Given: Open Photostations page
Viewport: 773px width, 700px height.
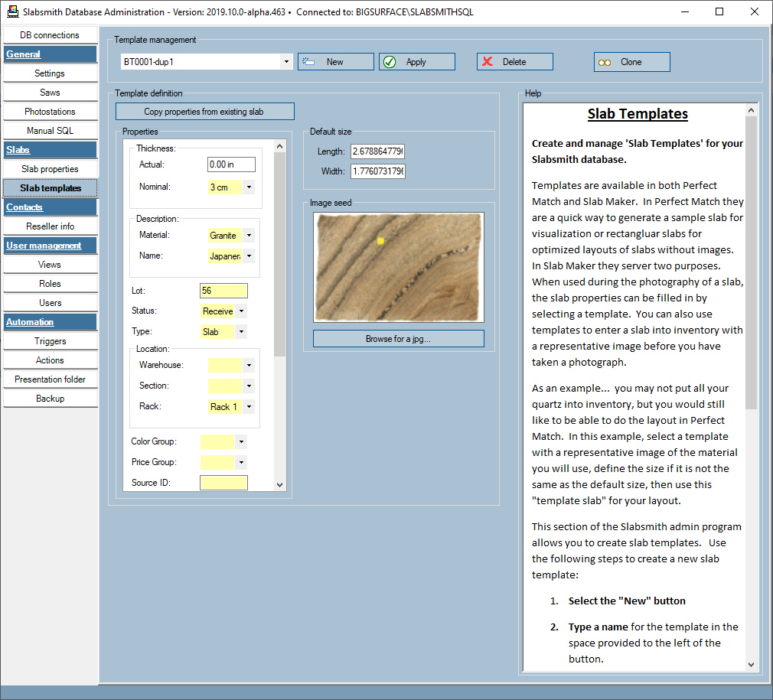Looking at the screenshot, I should 50,112.
